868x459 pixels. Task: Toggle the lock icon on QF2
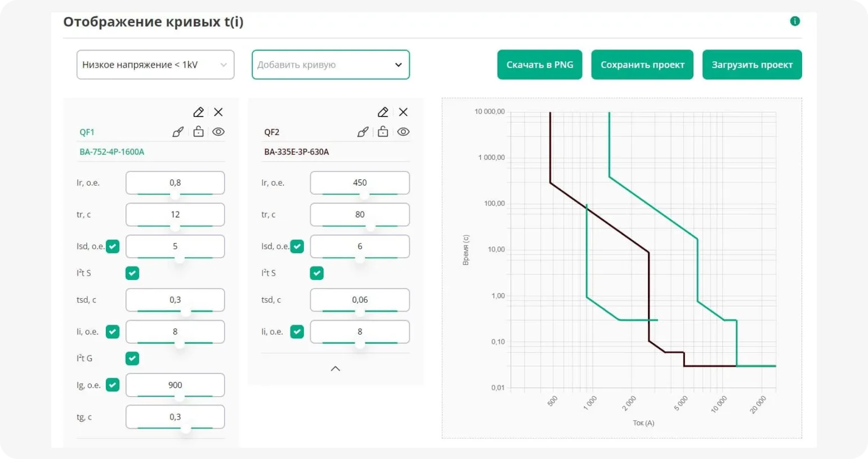[x=383, y=132]
